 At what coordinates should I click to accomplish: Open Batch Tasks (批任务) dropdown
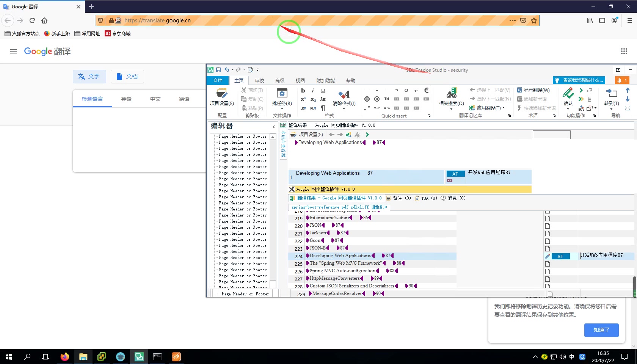(282, 98)
